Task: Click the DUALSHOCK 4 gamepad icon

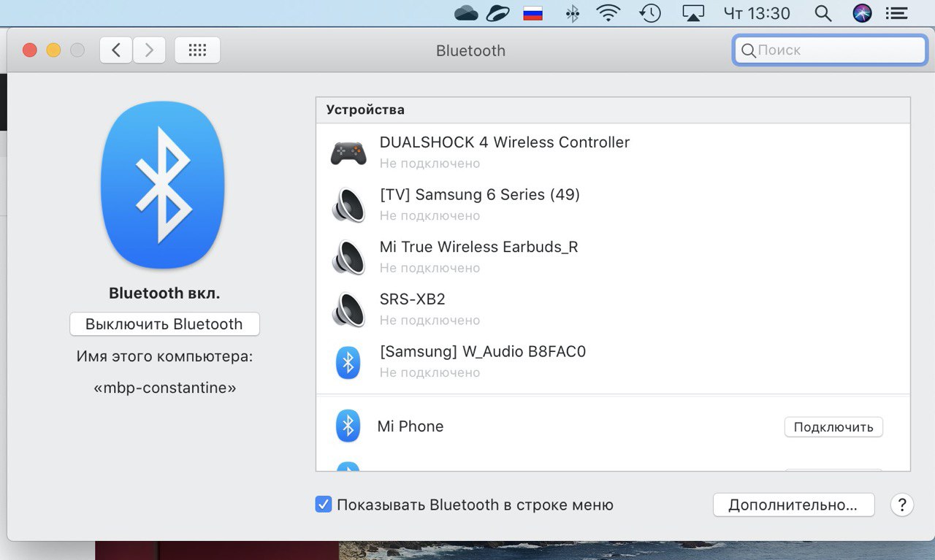Action: [x=348, y=153]
